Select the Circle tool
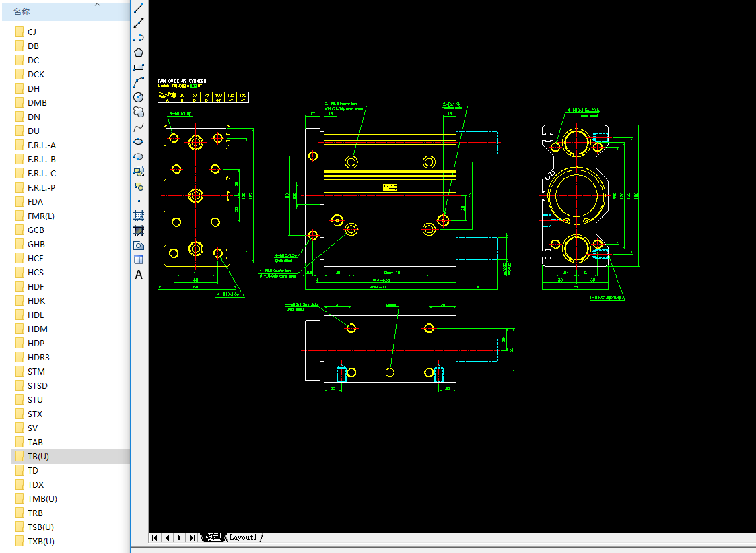756x553 pixels. pyautogui.click(x=139, y=97)
